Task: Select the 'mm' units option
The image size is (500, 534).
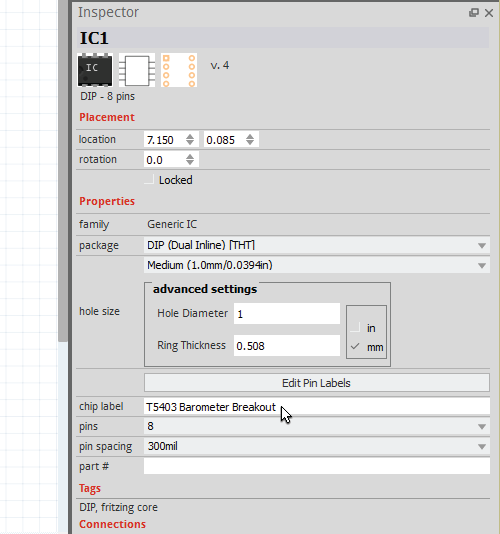Action: pos(356,347)
